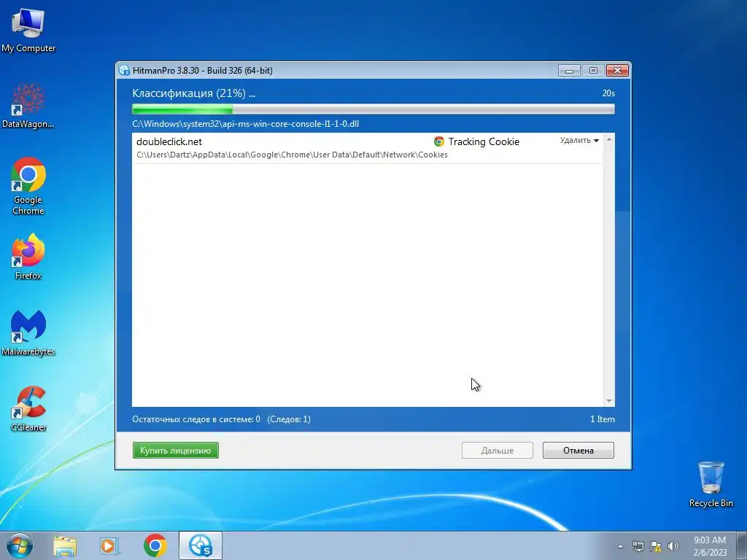The height and width of the screenshot is (560, 747).
Task: Select the doubleclick.net result entry
Action: tap(368, 148)
